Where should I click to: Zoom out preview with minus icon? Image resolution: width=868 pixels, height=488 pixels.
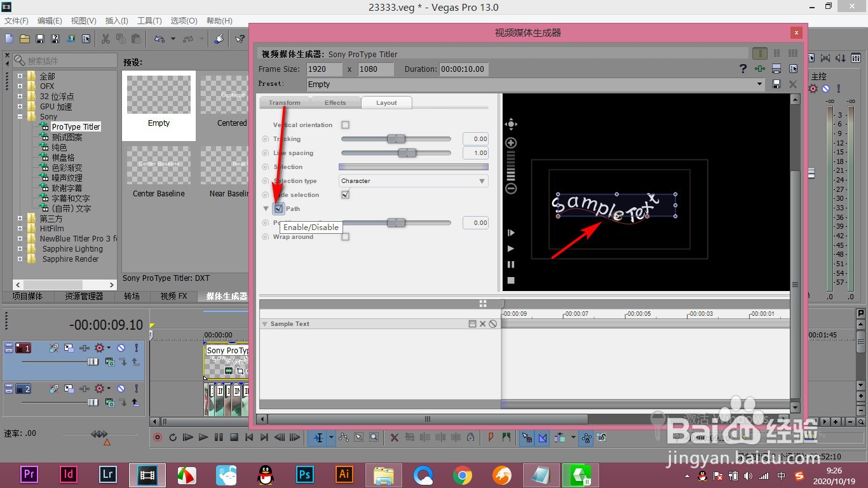pos(511,189)
